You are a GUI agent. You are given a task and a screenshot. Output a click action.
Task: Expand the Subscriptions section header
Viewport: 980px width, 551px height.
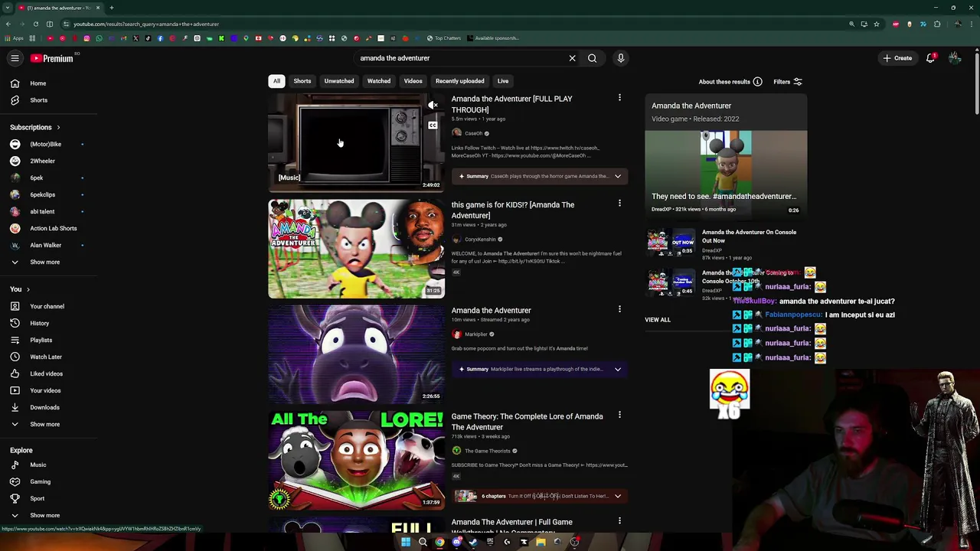(x=35, y=127)
